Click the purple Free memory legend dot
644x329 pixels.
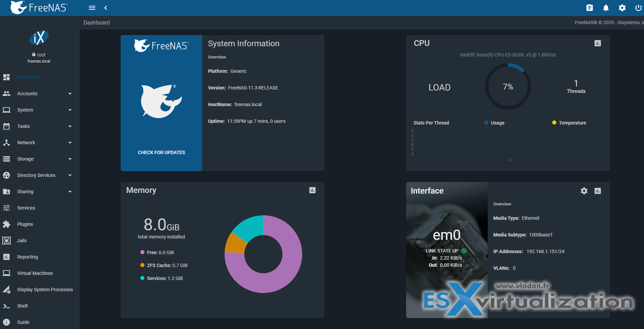pyautogui.click(x=142, y=252)
